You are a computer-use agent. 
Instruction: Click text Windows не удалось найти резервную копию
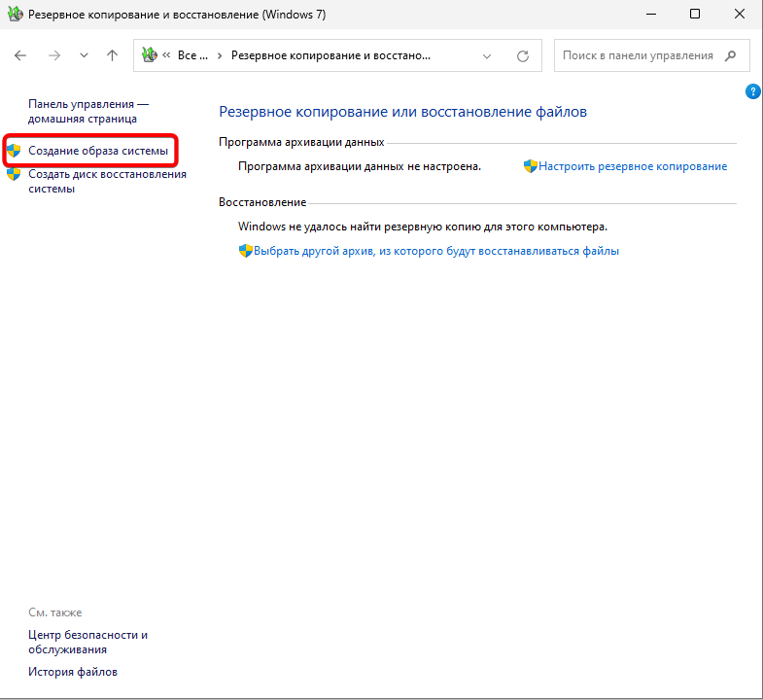tap(423, 227)
